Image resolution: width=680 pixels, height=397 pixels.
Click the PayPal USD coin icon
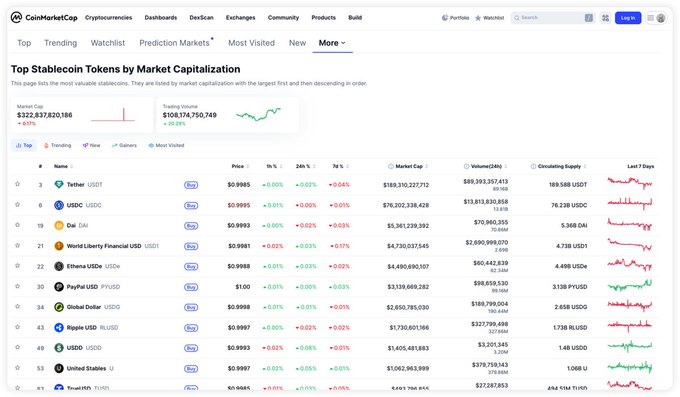pyautogui.click(x=59, y=287)
